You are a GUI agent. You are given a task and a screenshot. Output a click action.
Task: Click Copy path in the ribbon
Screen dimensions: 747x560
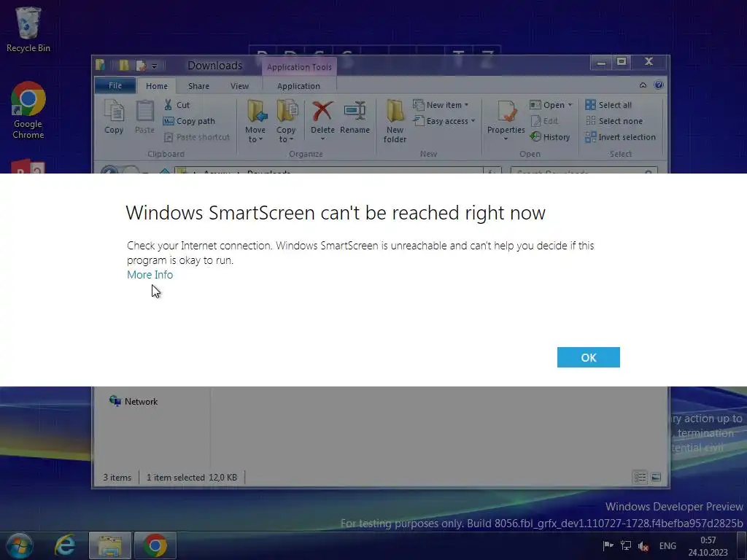click(x=189, y=121)
